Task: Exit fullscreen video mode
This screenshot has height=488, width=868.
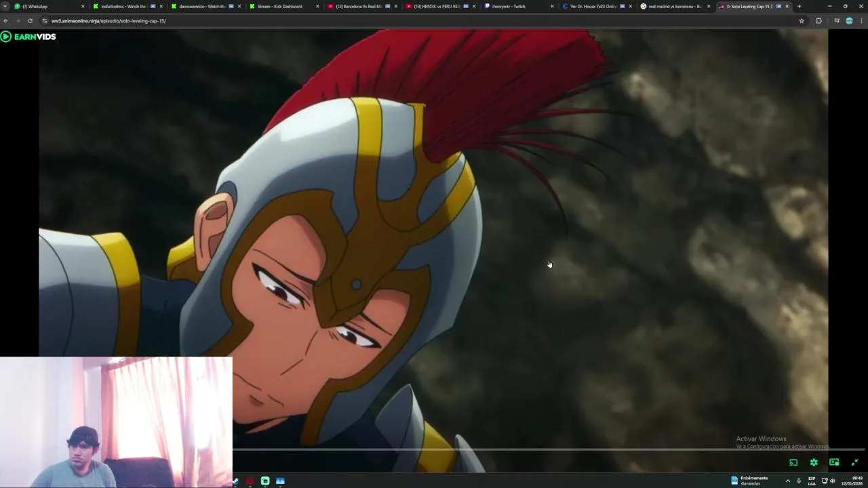Action: coord(854,462)
